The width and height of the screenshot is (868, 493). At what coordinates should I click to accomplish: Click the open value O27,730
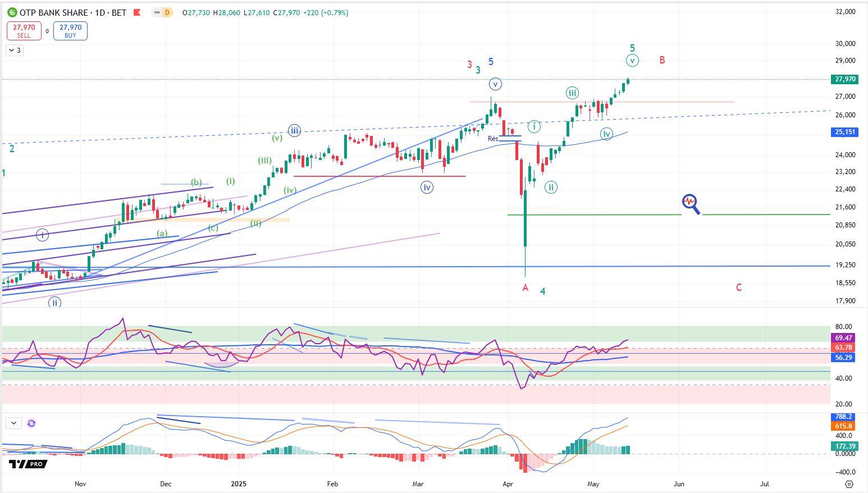[x=197, y=12]
